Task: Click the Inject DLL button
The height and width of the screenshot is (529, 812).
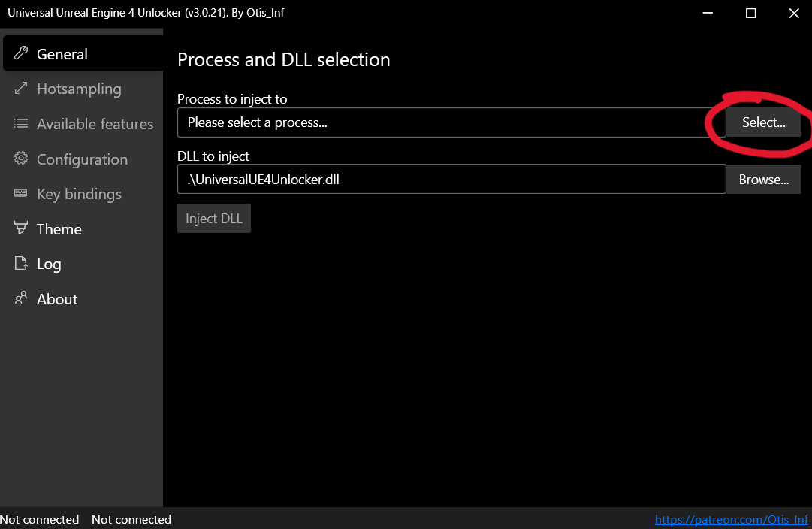Action: (x=214, y=219)
